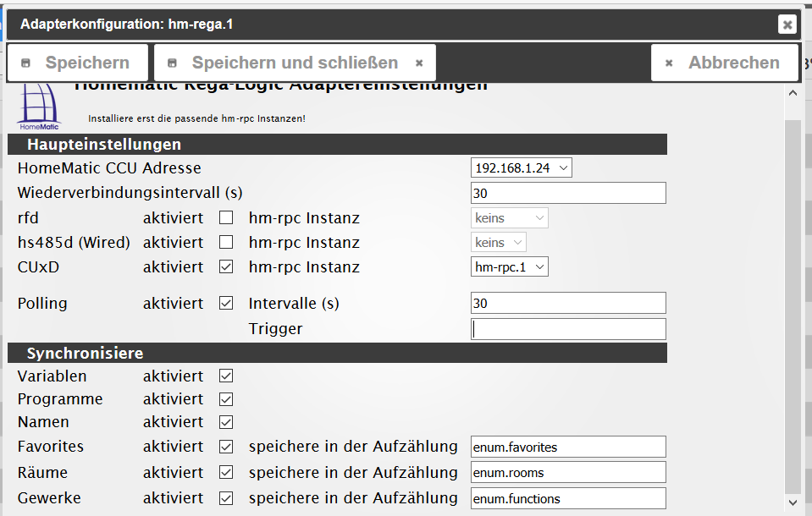Disable the CUxD aktiviert checkbox
Viewport: 812px width, 516px height.
coord(226,267)
